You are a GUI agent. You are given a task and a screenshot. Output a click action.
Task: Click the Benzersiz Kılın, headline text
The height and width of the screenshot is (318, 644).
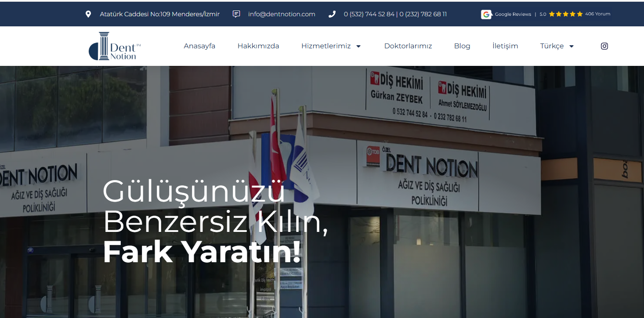pos(215,222)
